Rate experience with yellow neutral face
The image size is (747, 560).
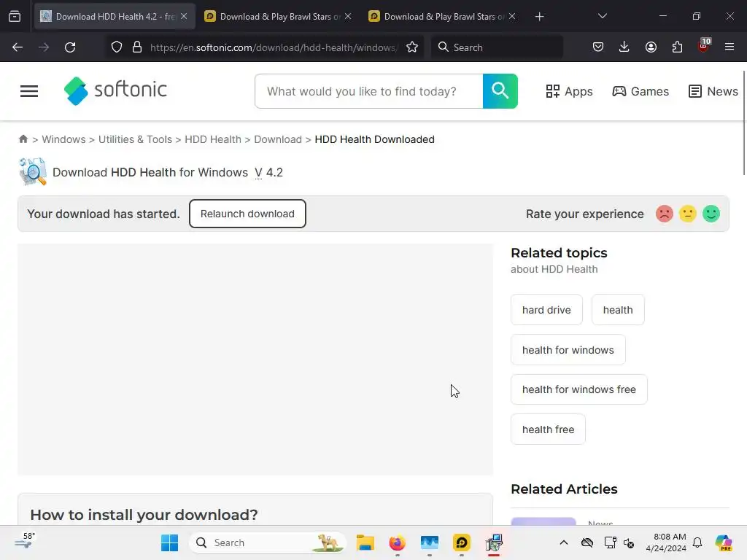[687, 214]
